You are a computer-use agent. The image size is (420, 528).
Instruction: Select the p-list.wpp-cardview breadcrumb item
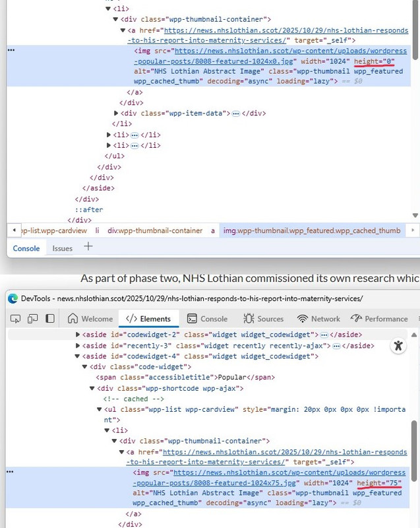point(54,230)
